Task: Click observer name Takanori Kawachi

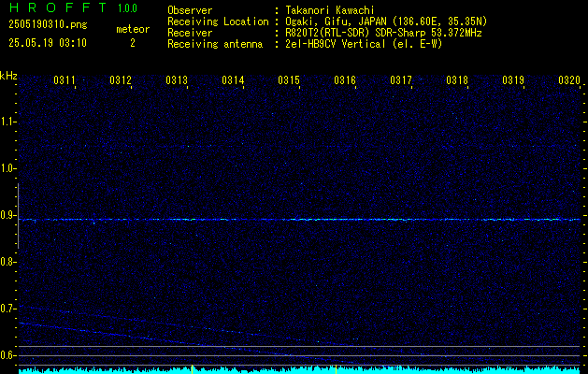Action: click(x=330, y=10)
